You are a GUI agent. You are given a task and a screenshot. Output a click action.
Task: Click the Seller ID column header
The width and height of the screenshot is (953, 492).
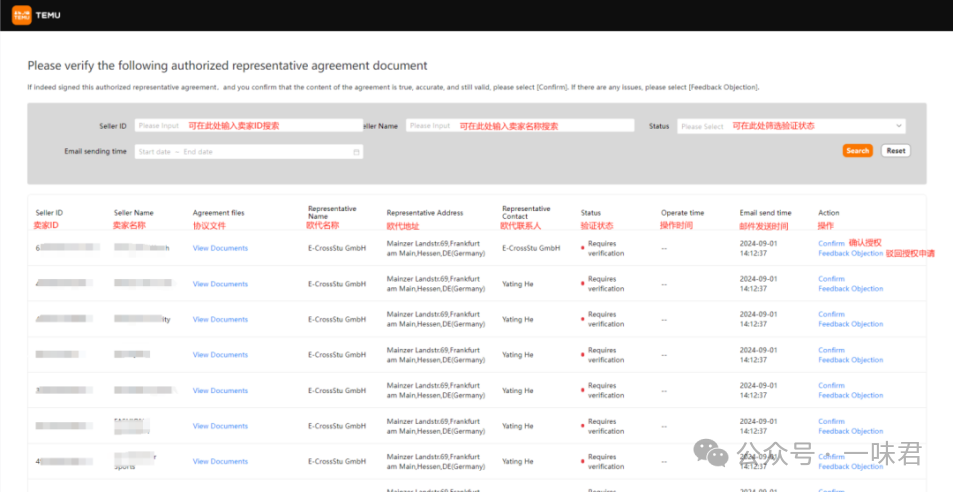[x=49, y=213]
